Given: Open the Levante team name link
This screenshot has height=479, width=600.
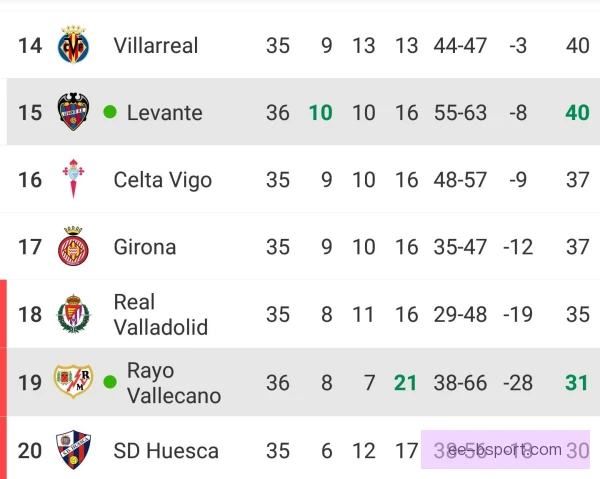Looking at the screenshot, I should [165, 112].
